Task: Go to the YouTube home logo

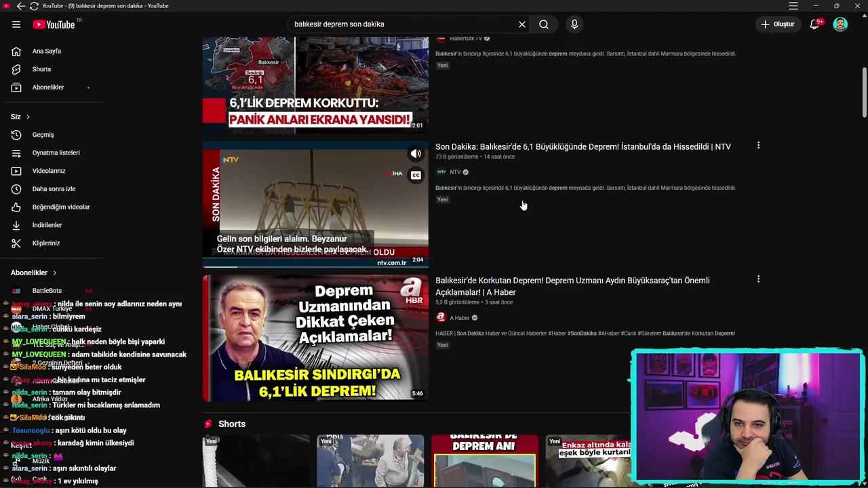Action: (54, 24)
